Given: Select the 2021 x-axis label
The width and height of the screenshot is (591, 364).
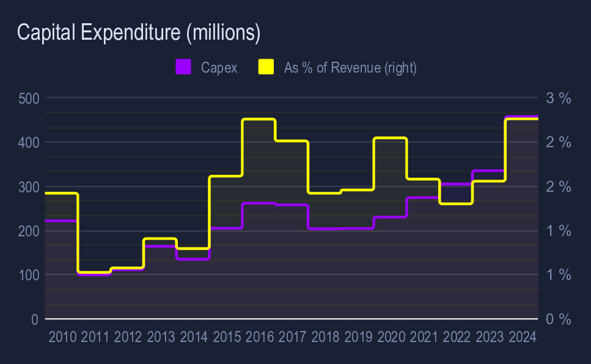Looking at the screenshot, I should click(x=424, y=337).
